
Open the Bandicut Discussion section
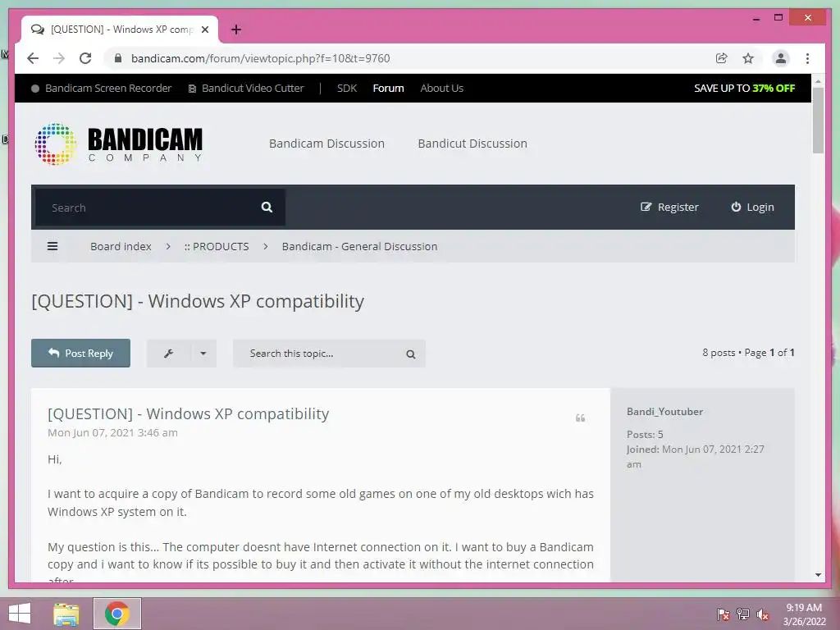[472, 144]
